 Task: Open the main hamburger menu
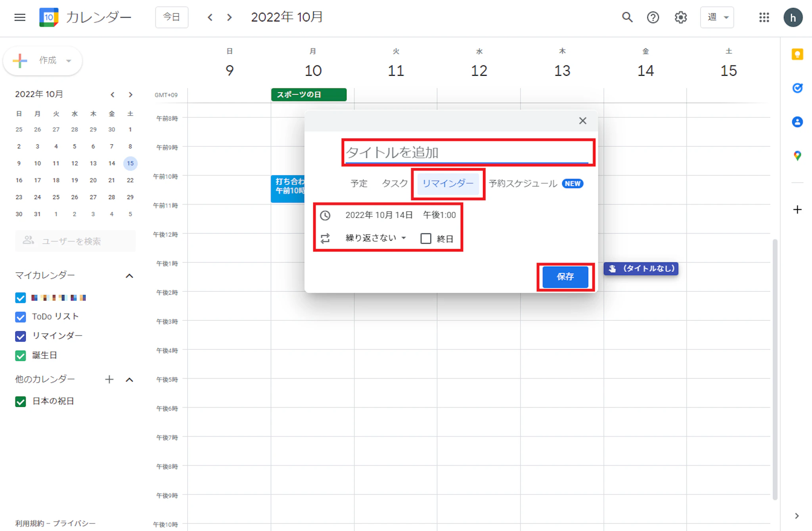pos(20,17)
